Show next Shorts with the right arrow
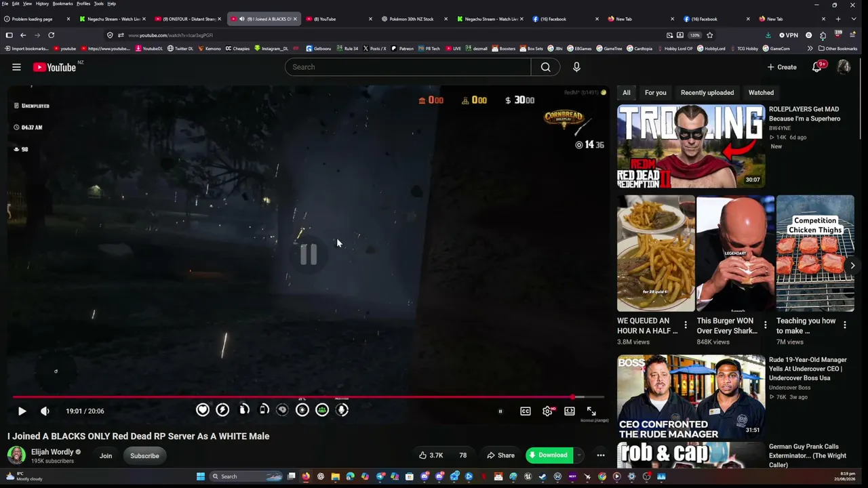The image size is (868, 488). [852, 266]
